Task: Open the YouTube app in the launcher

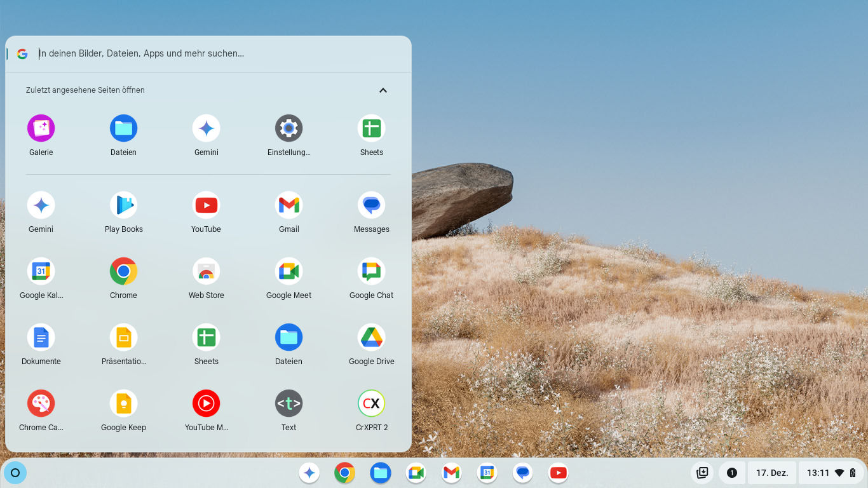Action: pyautogui.click(x=206, y=205)
